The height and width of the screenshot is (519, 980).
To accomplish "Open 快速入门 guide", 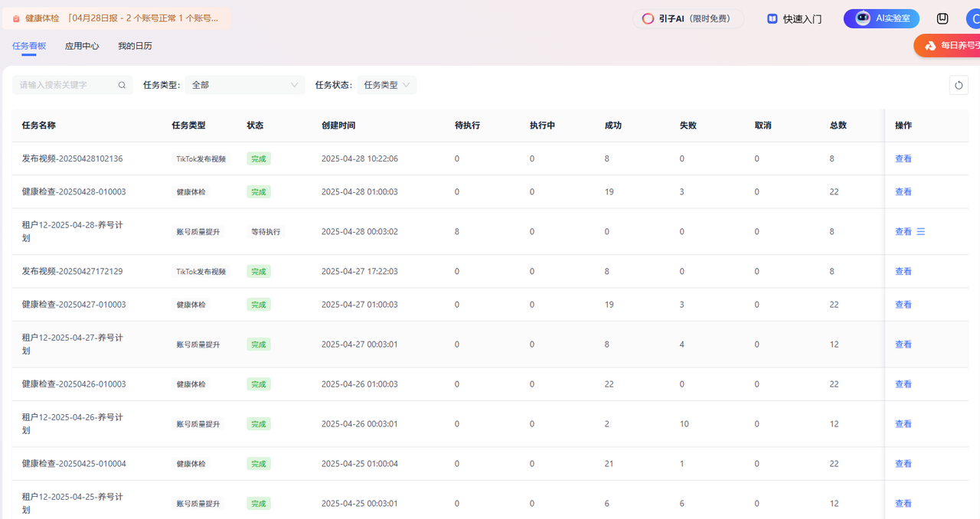I will coord(794,18).
